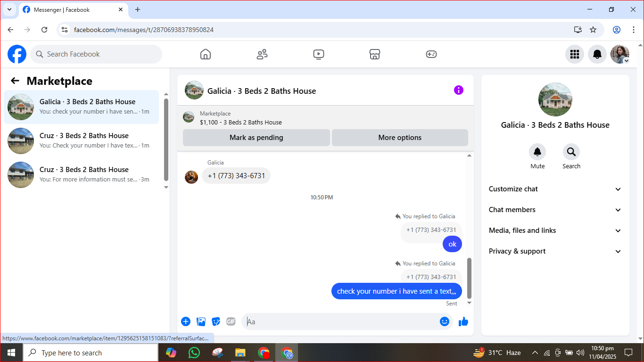Open volume speaker icon in system tray
This screenshot has width=644, height=362.
pyautogui.click(x=580, y=353)
